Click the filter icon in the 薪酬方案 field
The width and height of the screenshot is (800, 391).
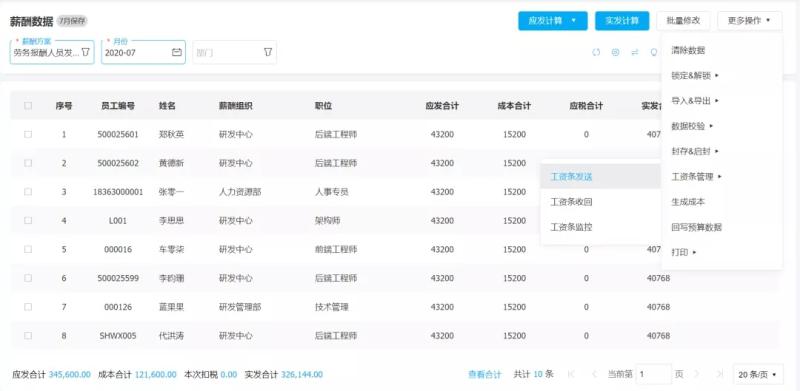pos(86,52)
